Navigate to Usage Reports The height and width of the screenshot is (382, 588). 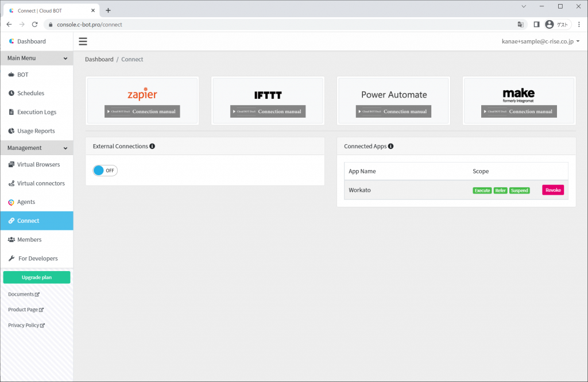point(37,131)
